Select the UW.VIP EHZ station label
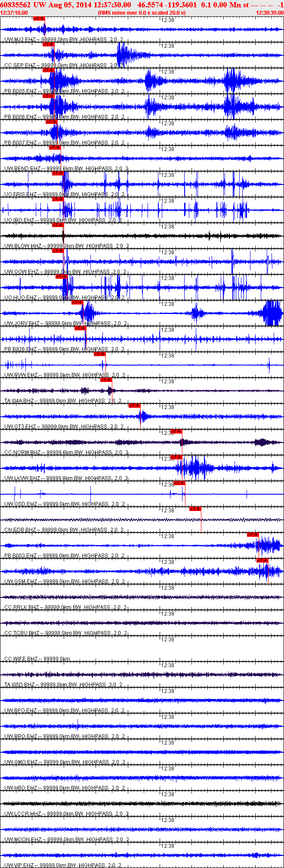Viewport: 284px width, 868px height. (19, 865)
